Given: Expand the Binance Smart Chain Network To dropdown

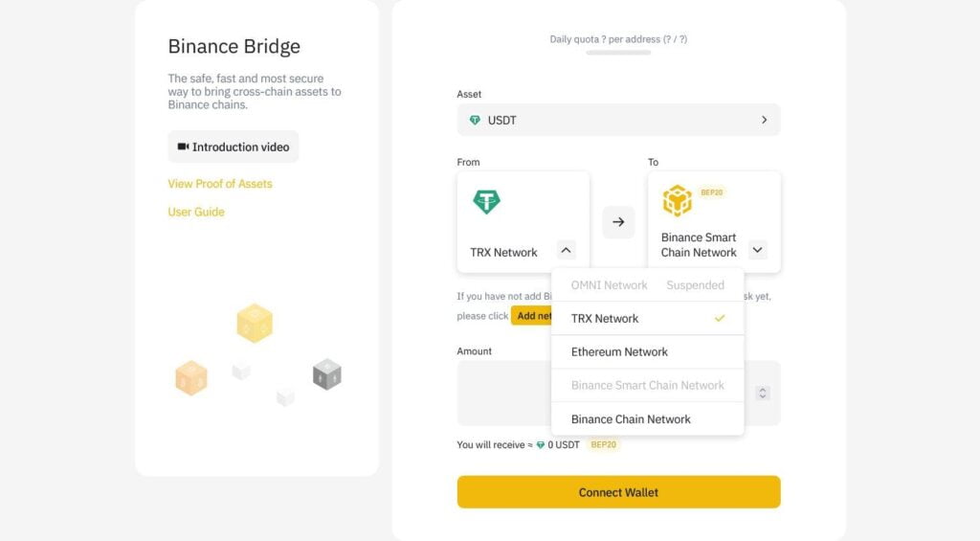Looking at the screenshot, I should (x=758, y=251).
